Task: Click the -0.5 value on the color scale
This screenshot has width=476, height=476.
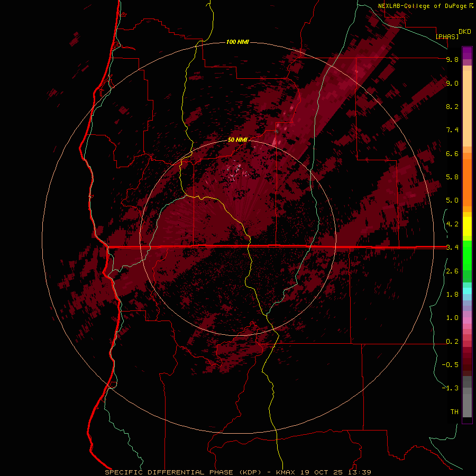Action: (x=450, y=365)
